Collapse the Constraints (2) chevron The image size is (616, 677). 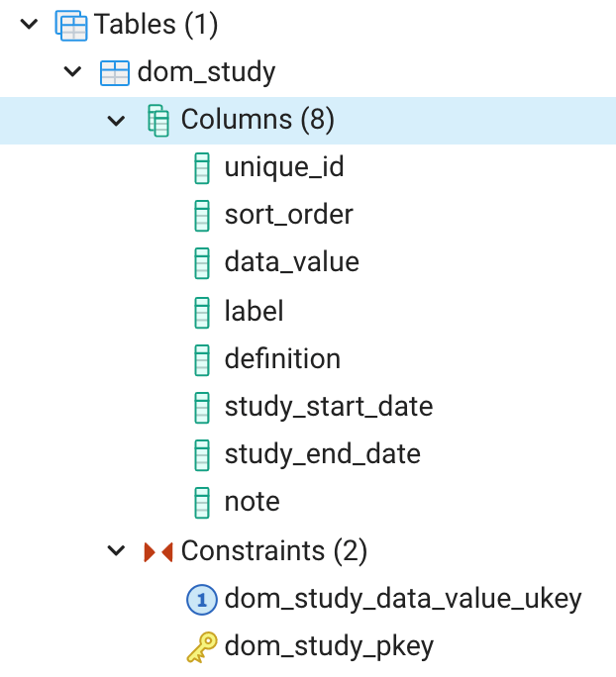point(116,551)
